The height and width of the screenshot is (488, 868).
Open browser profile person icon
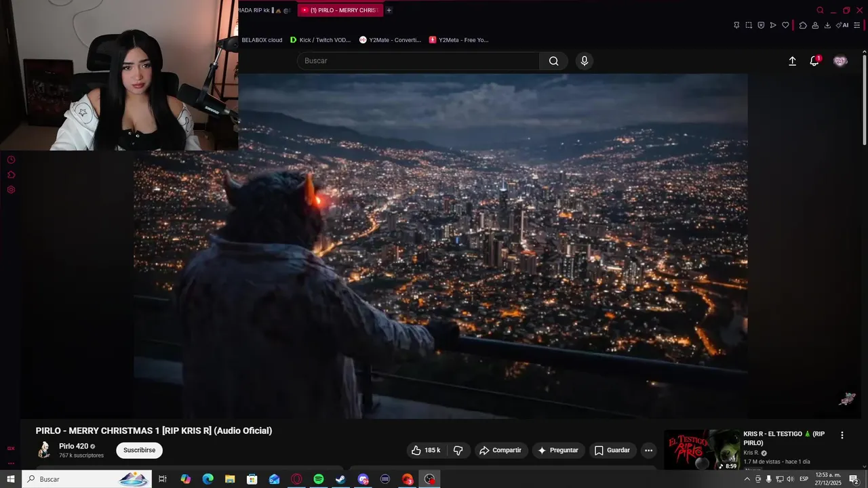815,25
